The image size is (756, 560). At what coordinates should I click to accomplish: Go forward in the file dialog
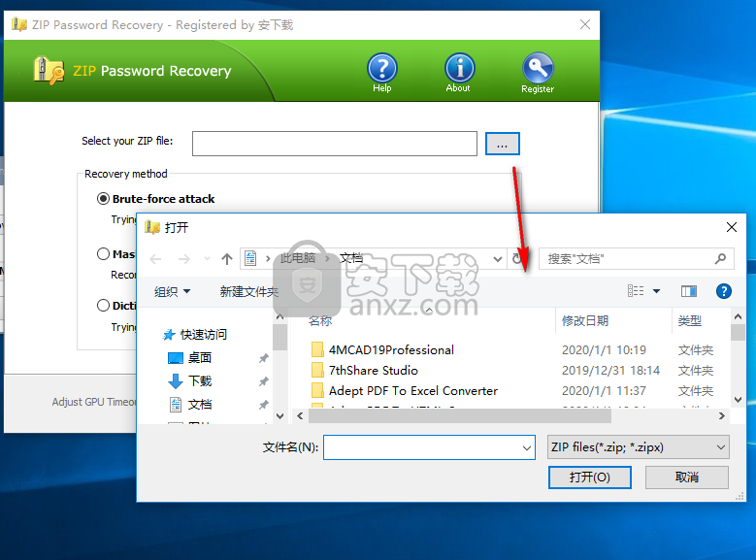183,259
